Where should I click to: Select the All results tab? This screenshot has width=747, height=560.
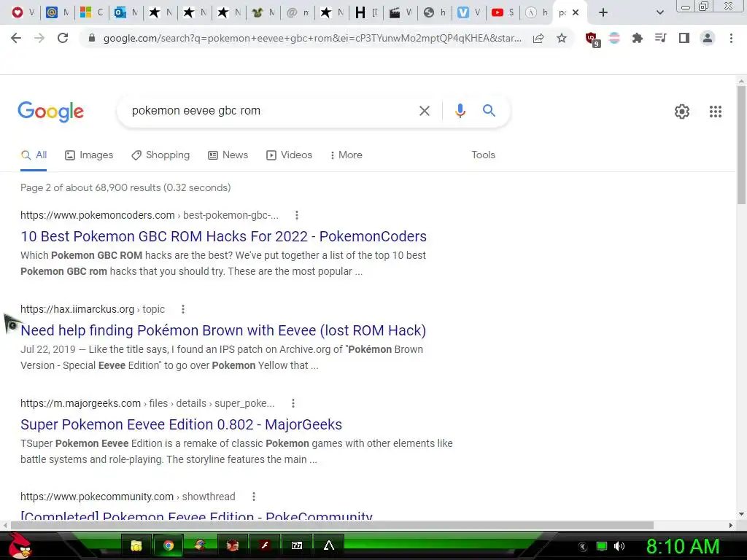pyautogui.click(x=34, y=155)
